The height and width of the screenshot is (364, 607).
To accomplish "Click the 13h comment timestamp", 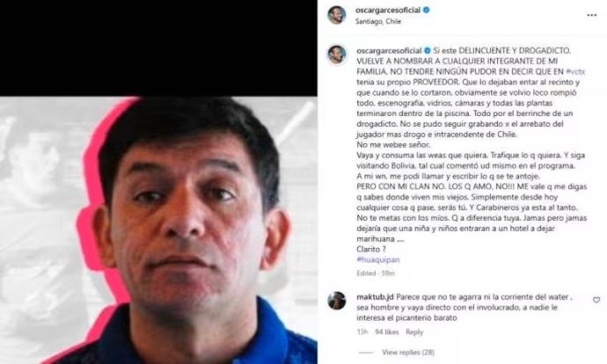I will click(x=362, y=331).
